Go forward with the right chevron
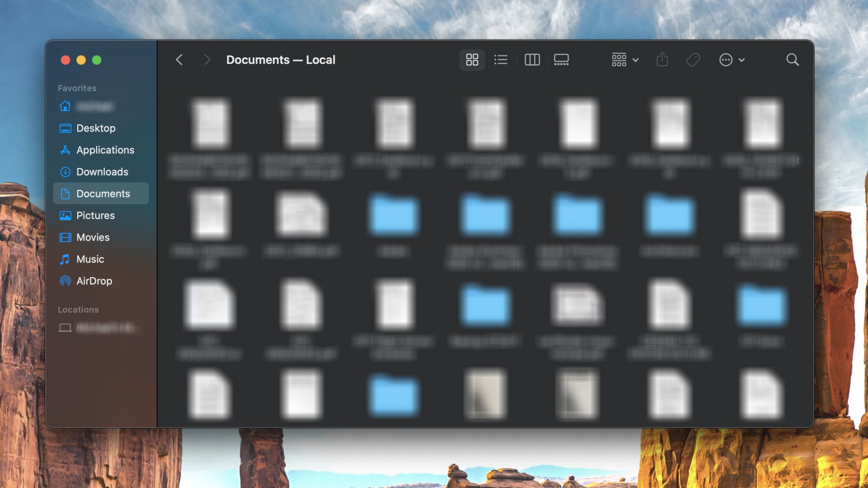868x488 pixels. pyautogui.click(x=207, y=60)
